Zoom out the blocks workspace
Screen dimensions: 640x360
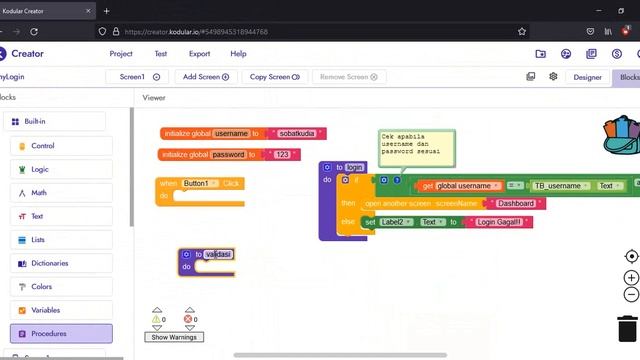click(631, 294)
